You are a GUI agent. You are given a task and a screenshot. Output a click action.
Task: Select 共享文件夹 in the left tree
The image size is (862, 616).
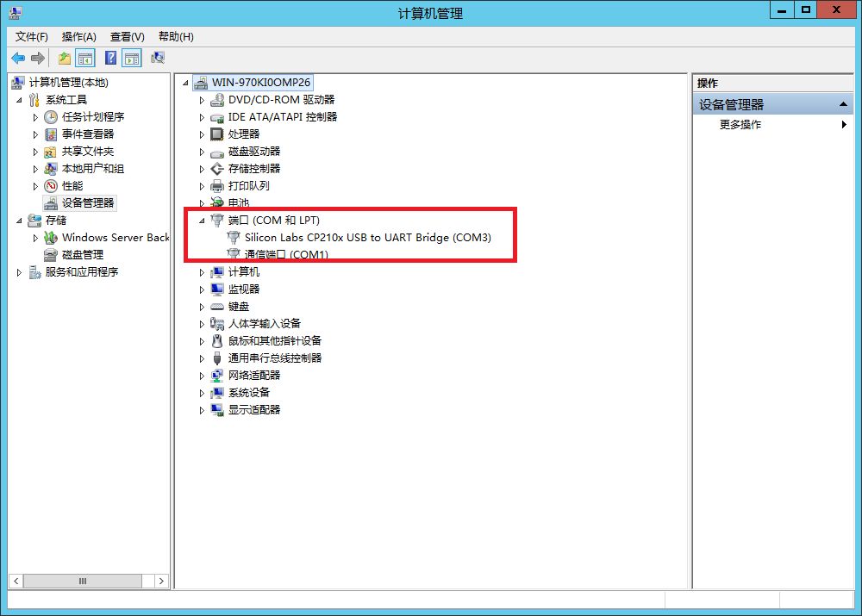click(88, 152)
